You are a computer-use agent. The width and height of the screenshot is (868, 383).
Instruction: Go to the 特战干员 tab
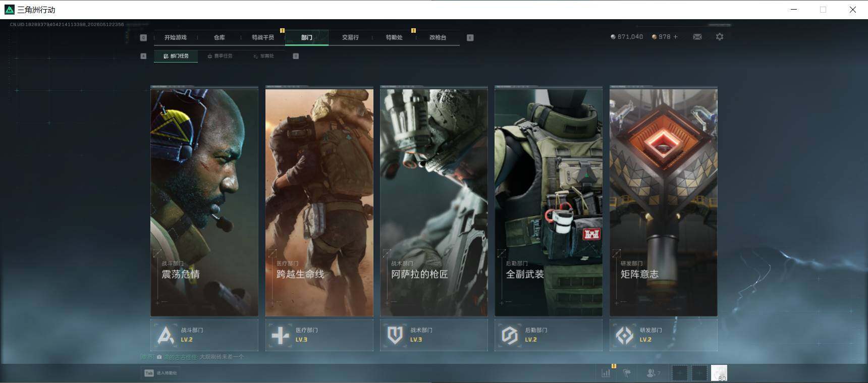tap(263, 37)
